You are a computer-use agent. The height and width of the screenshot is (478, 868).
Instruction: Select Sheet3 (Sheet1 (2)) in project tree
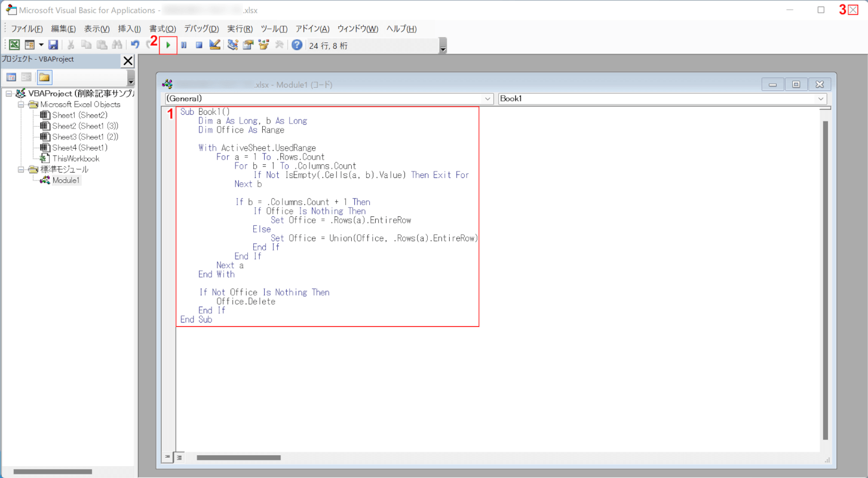tap(85, 137)
